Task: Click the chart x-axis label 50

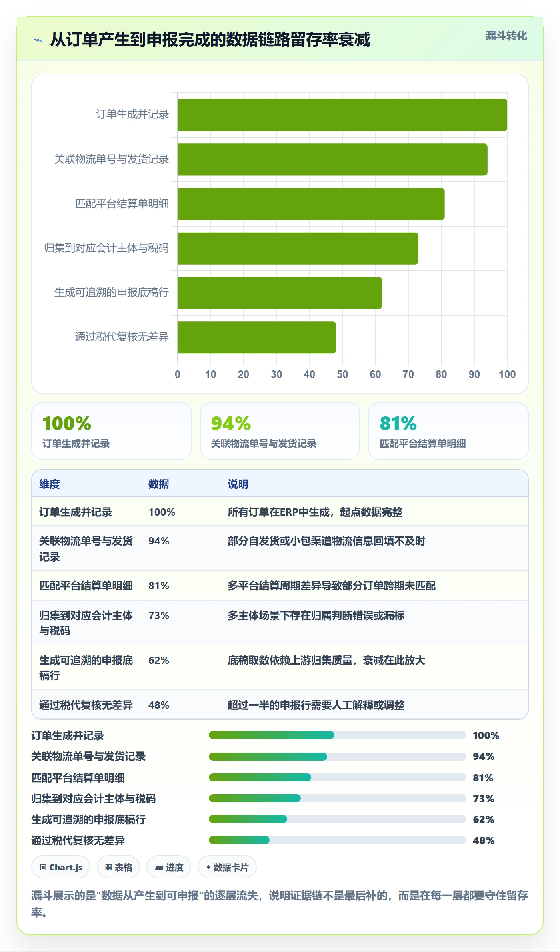Action: click(x=342, y=374)
